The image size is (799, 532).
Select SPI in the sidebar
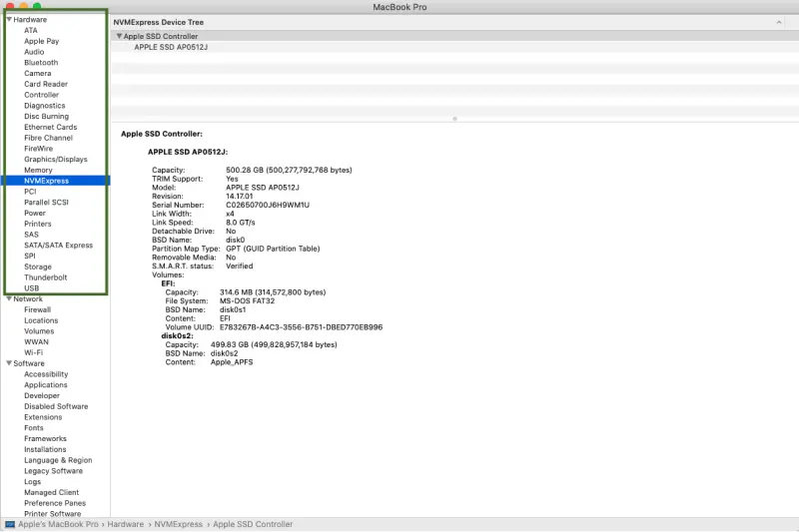tap(30, 256)
